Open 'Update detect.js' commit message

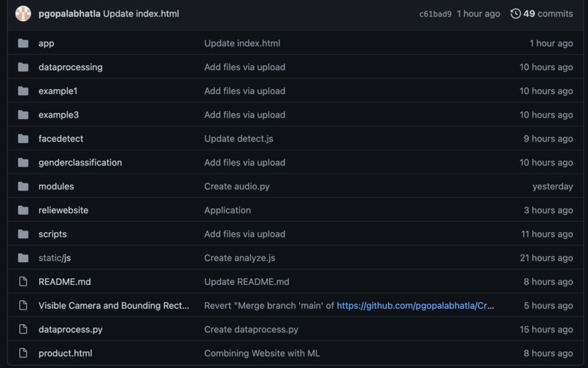pos(239,139)
